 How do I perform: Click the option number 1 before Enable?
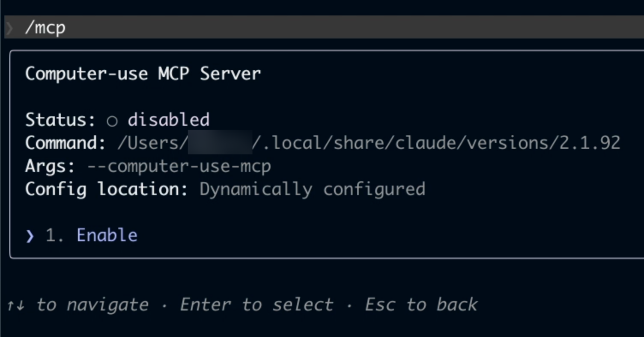(x=55, y=236)
